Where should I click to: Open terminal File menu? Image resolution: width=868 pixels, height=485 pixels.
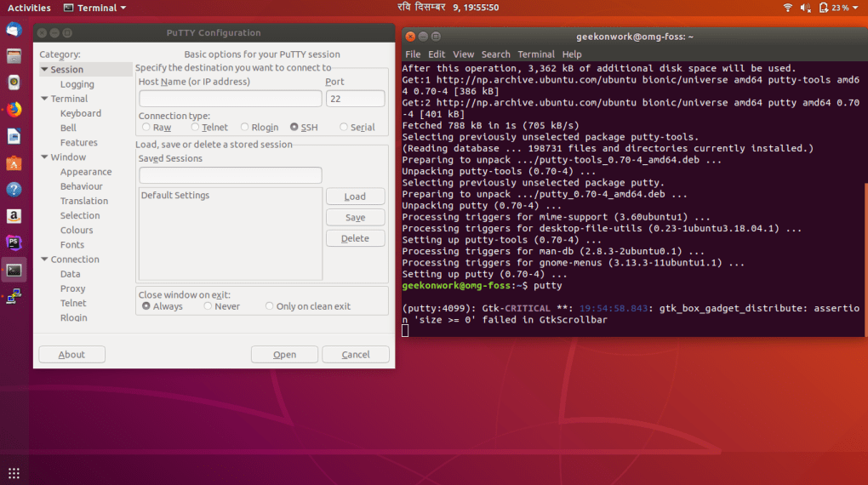coord(413,54)
